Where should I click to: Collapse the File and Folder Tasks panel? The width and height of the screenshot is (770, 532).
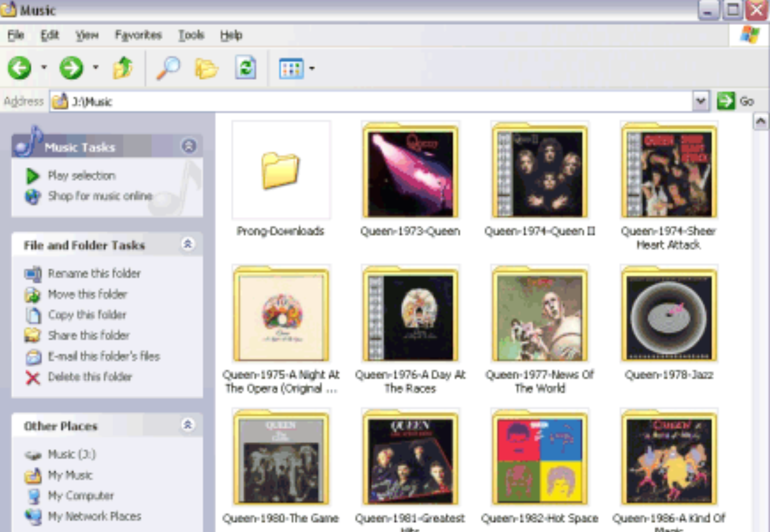[188, 244]
